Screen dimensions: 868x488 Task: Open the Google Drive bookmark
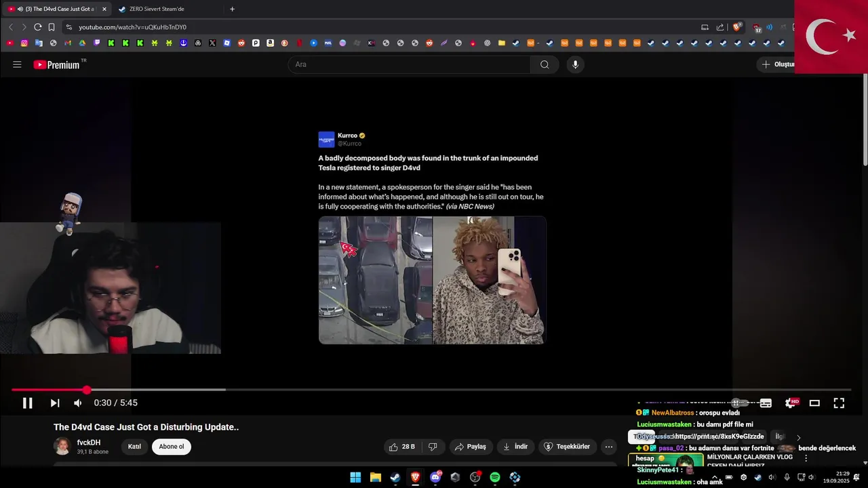coord(82,43)
